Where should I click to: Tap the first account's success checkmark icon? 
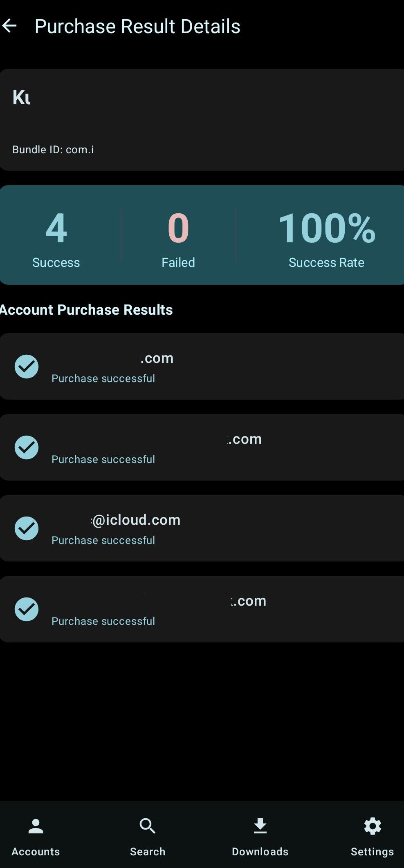pyautogui.click(x=27, y=366)
